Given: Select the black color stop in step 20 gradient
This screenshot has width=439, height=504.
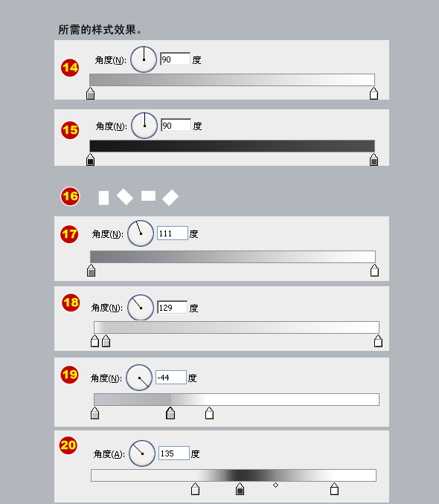Looking at the screenshot, I should coord(240,489).
